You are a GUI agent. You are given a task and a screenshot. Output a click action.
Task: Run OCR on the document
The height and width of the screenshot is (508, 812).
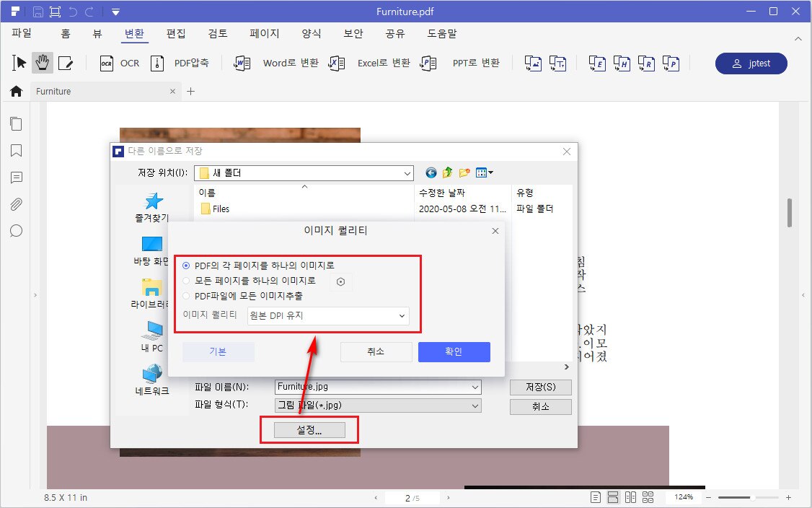(120, 63)
